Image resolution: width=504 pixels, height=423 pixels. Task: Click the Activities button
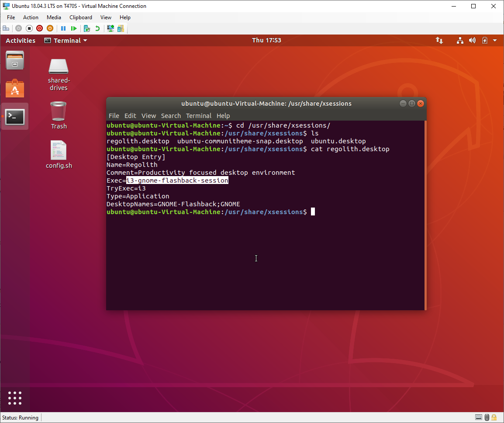pos(20,40)
